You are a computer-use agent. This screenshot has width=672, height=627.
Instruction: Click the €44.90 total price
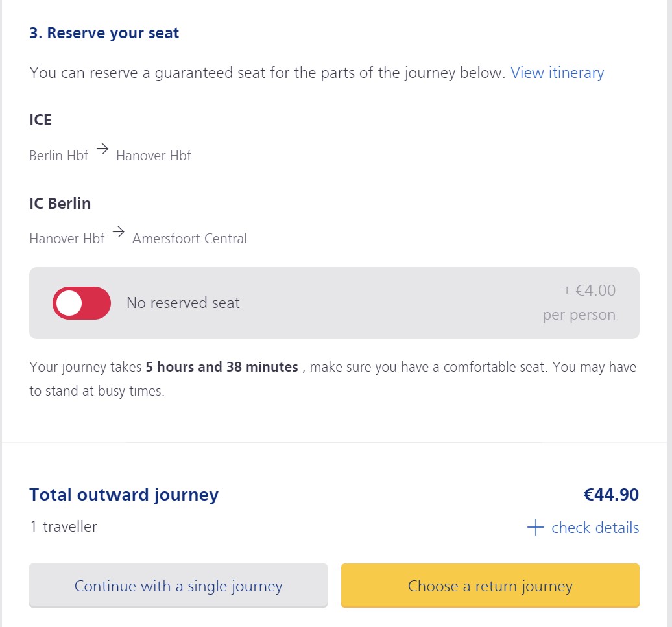coord(611,495)
